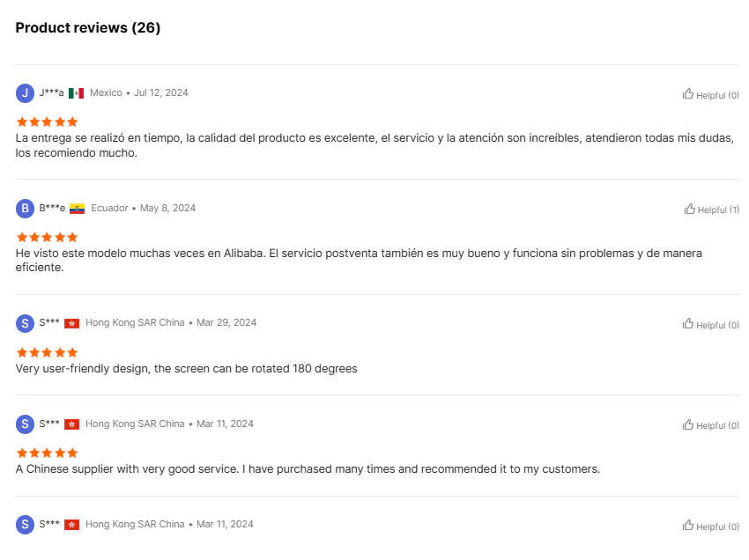Click the reviewer name J***a
Image resolution: width=749 pixels, height=560 pixels.
[51, 93]
